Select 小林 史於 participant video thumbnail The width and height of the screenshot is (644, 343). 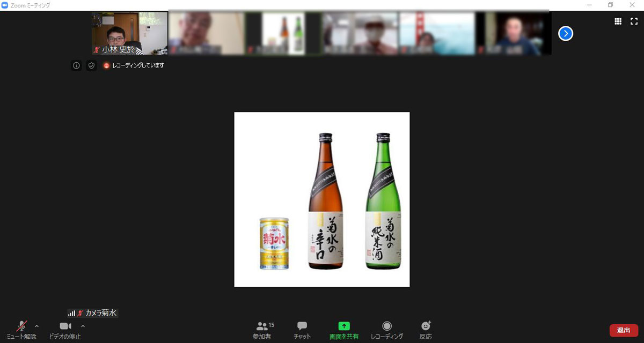click(130, 33)
